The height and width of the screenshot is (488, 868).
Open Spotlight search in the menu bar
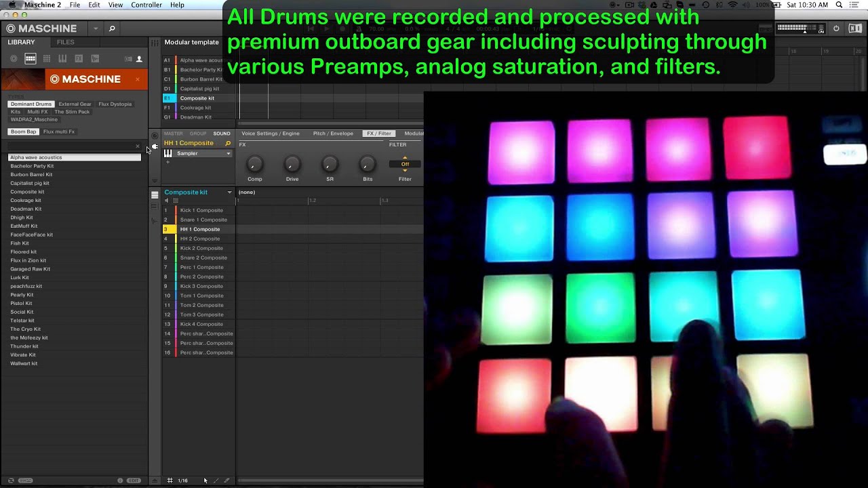[839, 5]
